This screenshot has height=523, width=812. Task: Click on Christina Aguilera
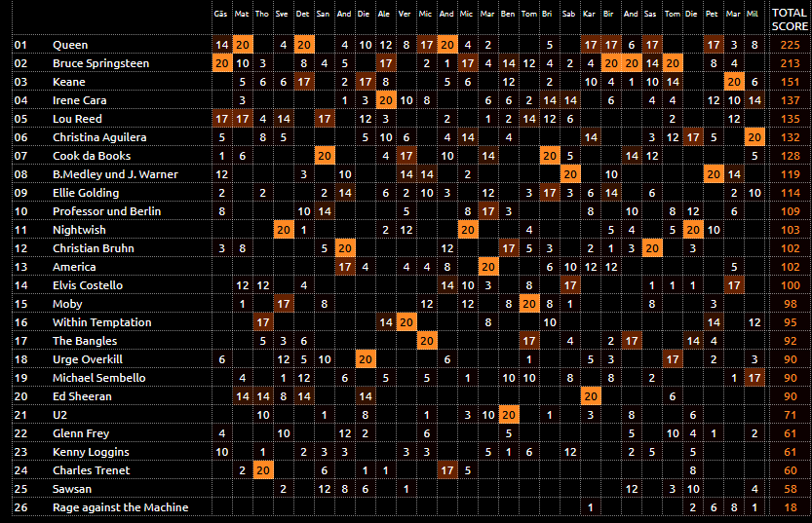pos(99,137)
